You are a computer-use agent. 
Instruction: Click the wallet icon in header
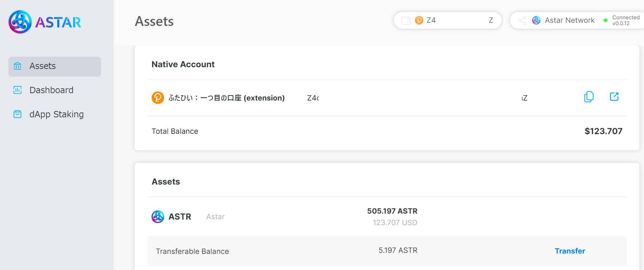406,20
